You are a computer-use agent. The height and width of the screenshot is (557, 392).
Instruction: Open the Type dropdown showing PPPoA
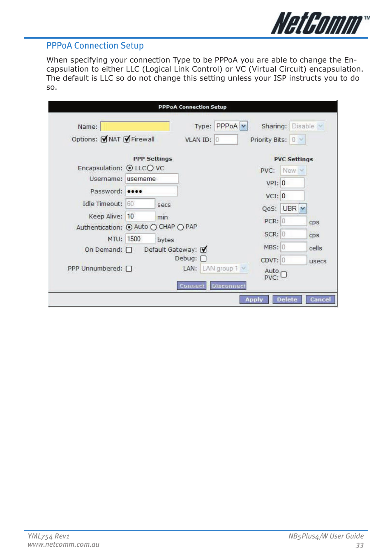[231, 126]
